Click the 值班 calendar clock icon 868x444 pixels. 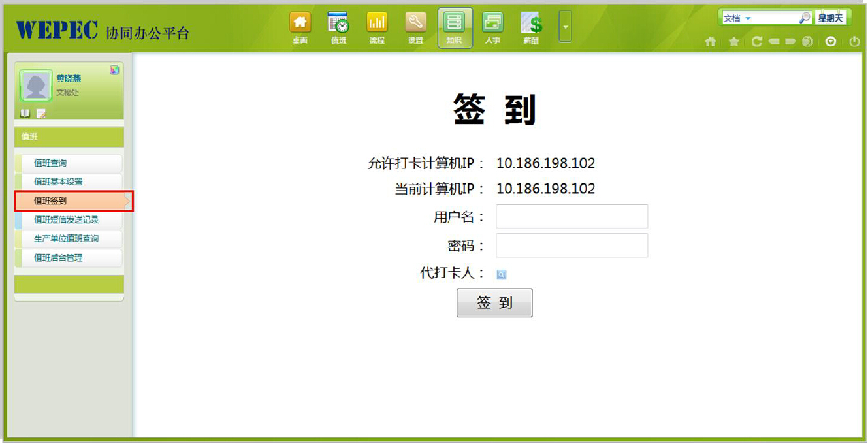(x=338, y=24)
